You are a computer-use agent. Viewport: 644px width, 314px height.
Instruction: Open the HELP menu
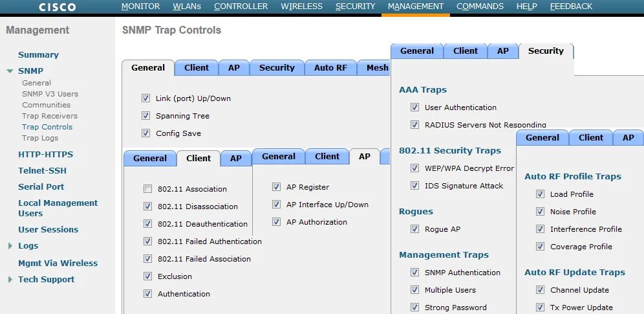(x=526, y=6)
